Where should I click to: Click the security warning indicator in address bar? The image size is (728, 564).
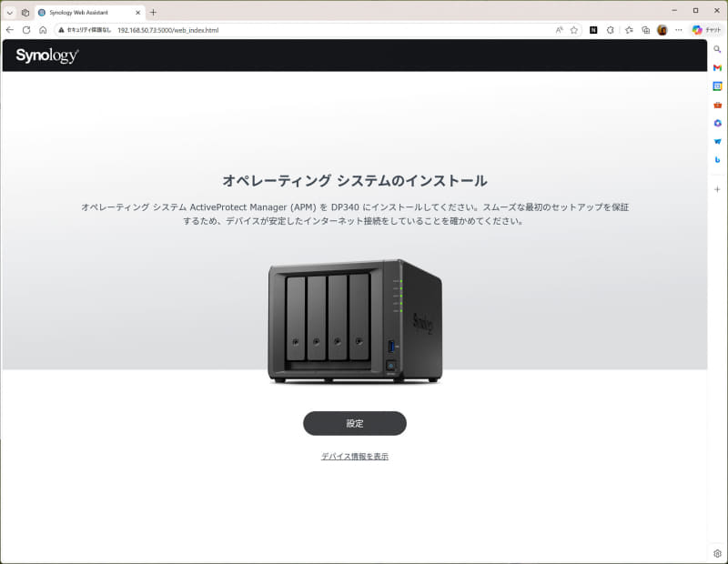(85, 30)
